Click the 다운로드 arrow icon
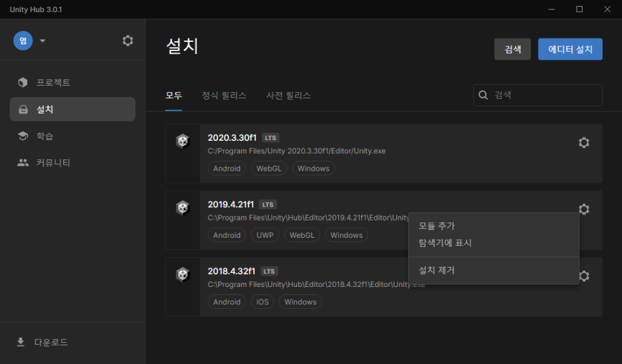 click(21, 342)
